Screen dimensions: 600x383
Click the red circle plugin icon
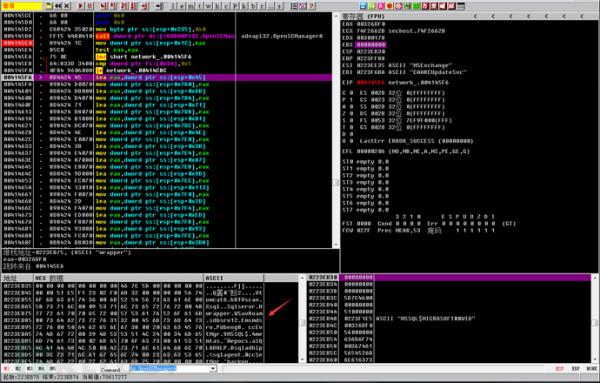[390, 6]
